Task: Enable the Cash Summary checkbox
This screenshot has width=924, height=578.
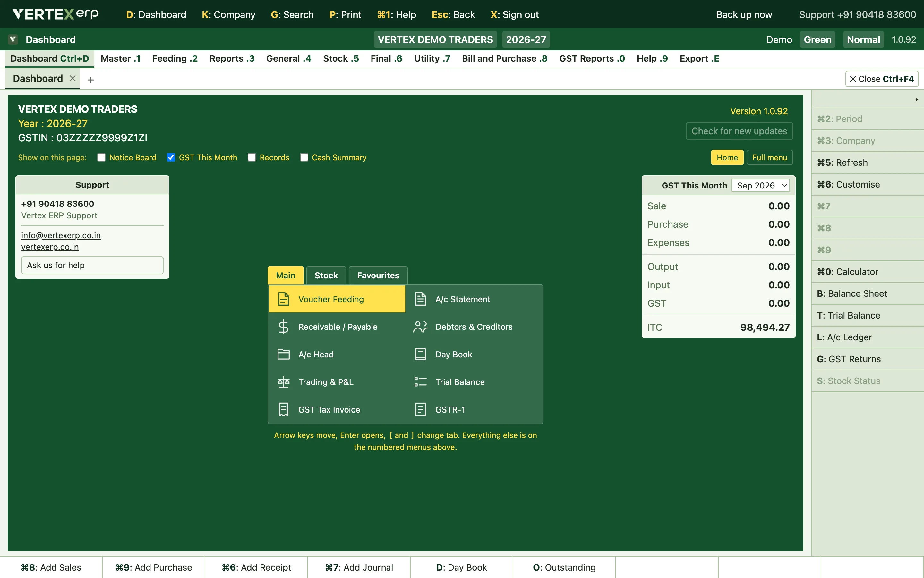Action: pyautogui.click(x=304, y=157)
